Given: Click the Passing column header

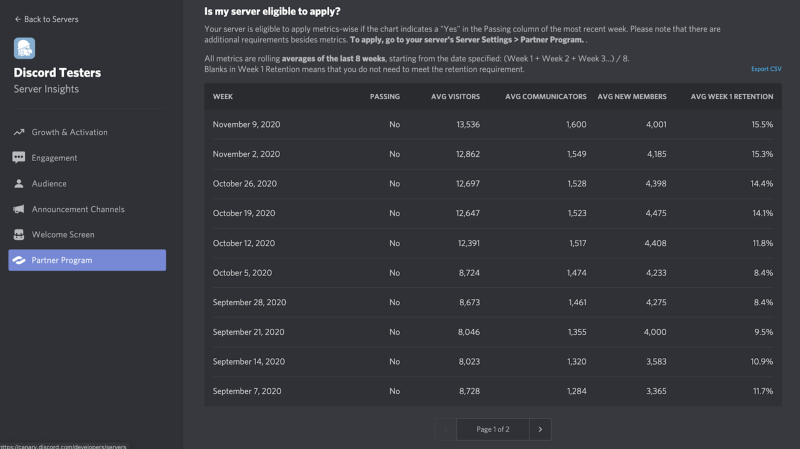Looking at the screenshot, I should 385,96.
